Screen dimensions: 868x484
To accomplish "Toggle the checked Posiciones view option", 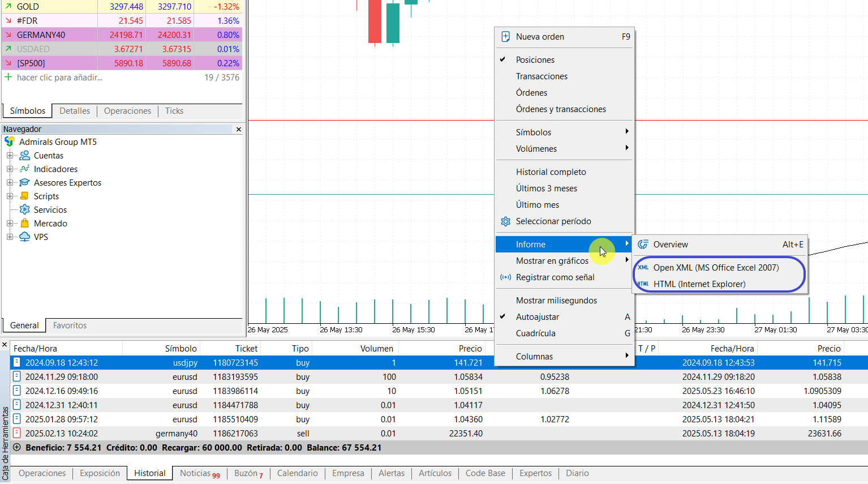I will (564, 60).
